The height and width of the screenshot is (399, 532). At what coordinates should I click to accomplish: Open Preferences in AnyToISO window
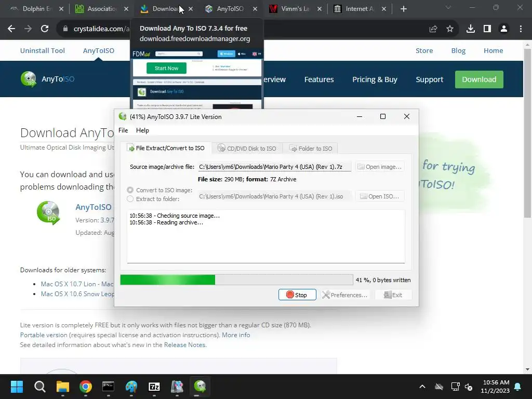(x=345, y=295)
